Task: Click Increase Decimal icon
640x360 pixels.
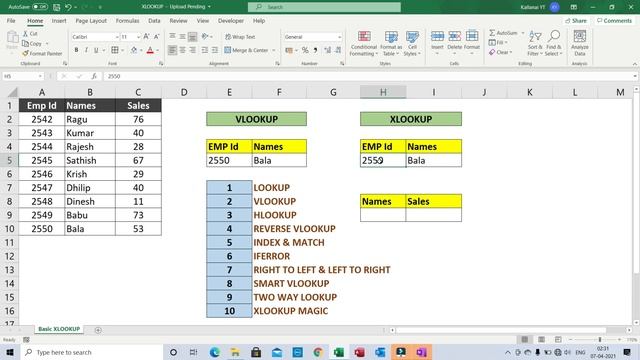Action: [327, 50]
